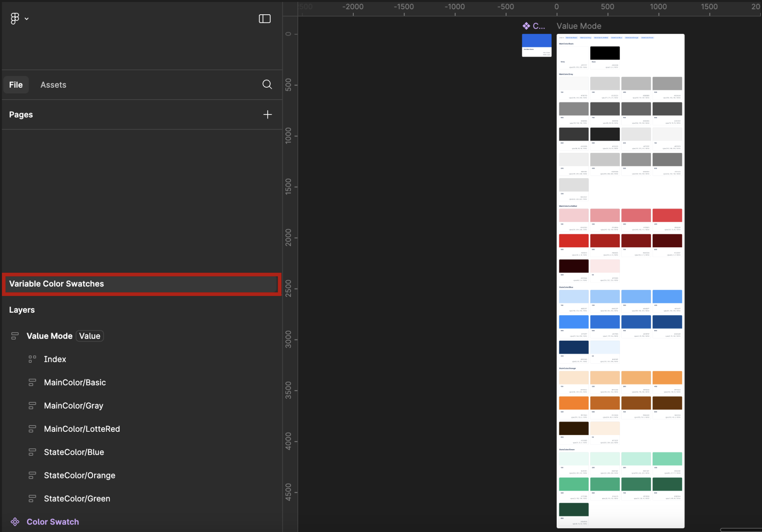Open the Figma main menu logo
The height and width of the screenshot is (532, 762).
click(15, 18)
